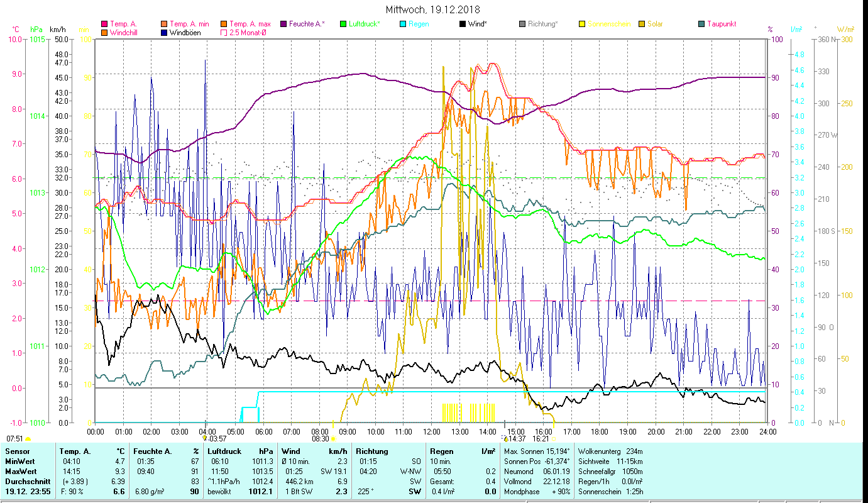Viewport: 868px width, 503px height.
Task: Click the Windchill orange legend swatch
Action: pyautogui.click(x=104, y=33)
